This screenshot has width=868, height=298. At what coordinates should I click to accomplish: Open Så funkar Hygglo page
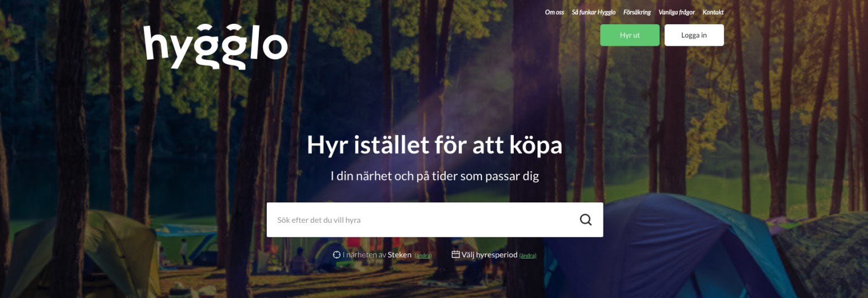click(x=593, y=12)
